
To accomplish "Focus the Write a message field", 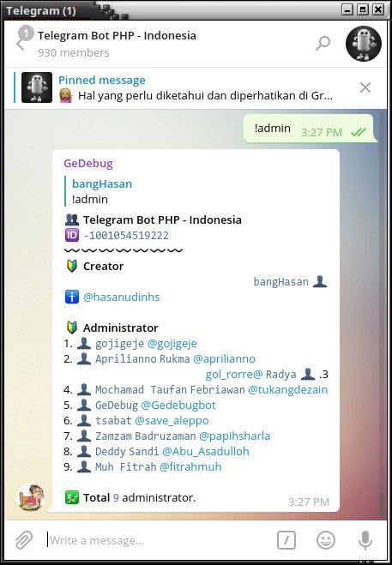I will click(x=159, y=540).
